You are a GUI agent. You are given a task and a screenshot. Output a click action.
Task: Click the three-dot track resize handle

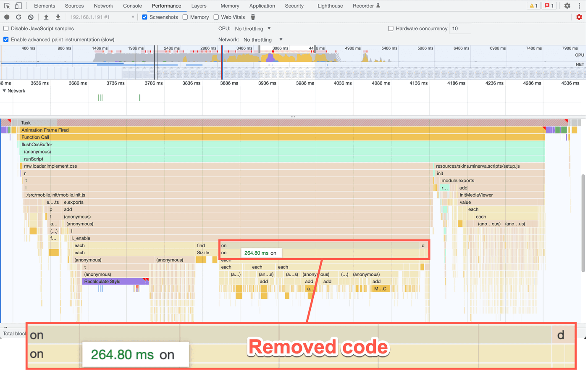point(293,117)
